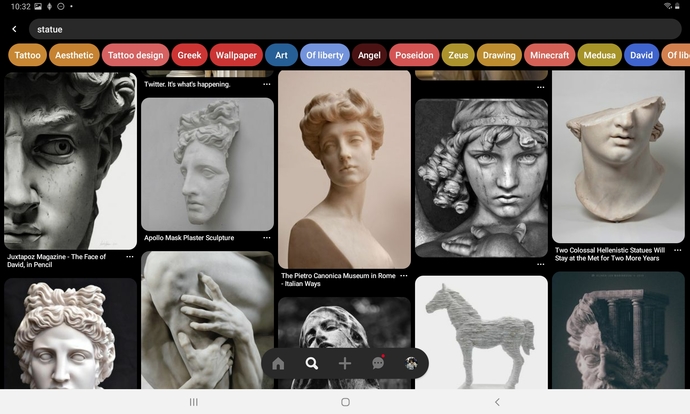The image size is (690, 414).
Task: Tap Android recent apps button
Action: tap(193, 402)
